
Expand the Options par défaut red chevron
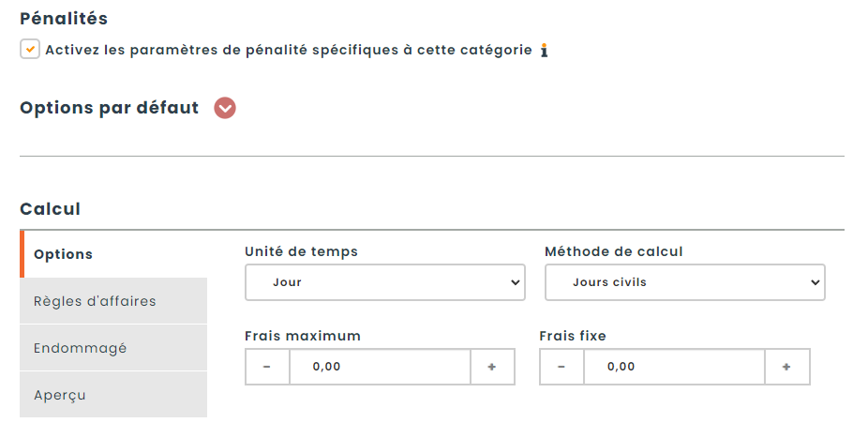225,108
